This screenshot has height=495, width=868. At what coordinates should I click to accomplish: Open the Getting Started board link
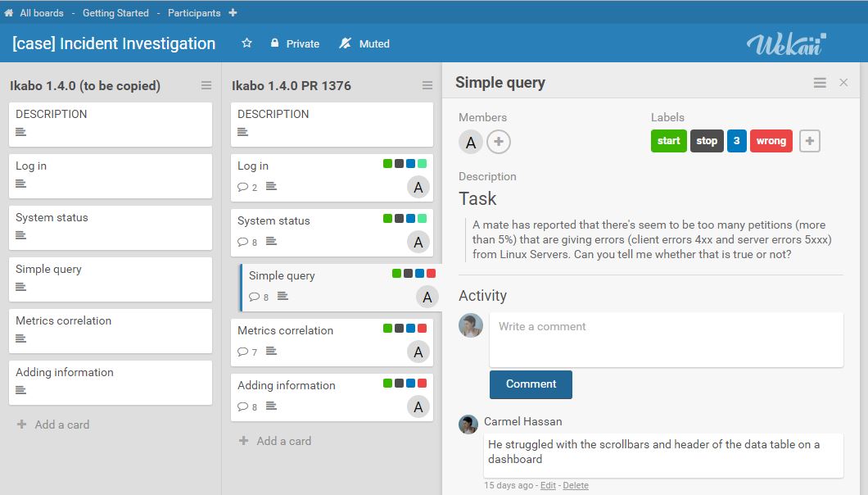tap(115, 13)
